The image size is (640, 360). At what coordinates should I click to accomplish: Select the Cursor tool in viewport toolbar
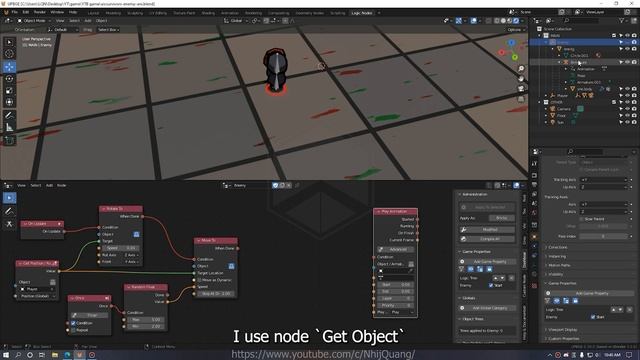(10, 53)
